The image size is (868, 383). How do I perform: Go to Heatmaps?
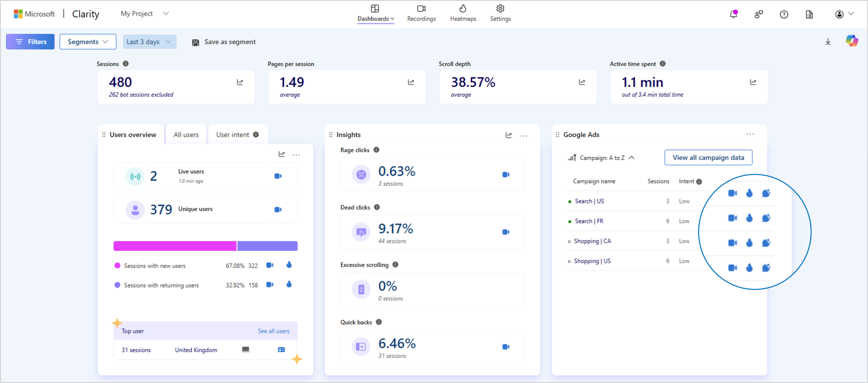point(463,14)
